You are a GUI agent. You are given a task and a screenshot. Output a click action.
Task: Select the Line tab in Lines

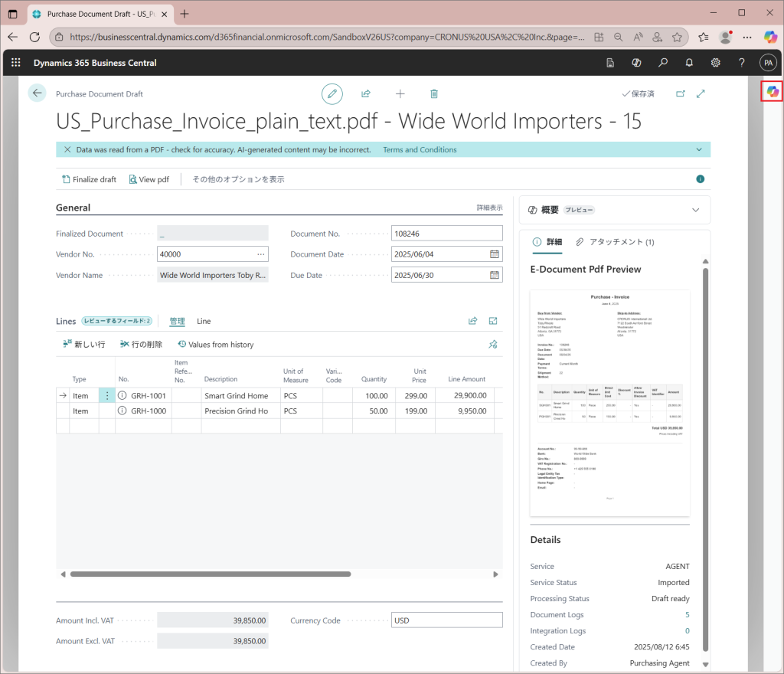[x=204, y=321]
